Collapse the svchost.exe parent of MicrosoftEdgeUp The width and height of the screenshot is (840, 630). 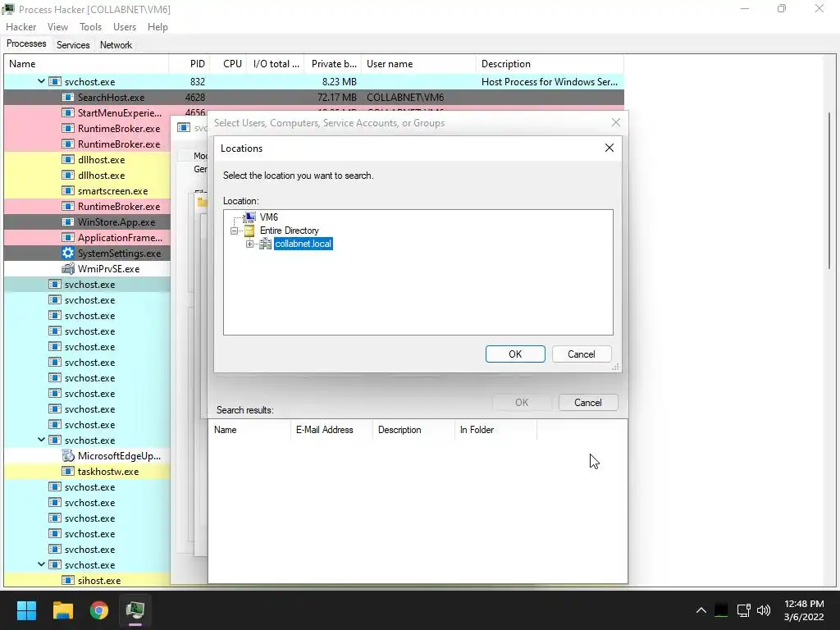[41, 440]
